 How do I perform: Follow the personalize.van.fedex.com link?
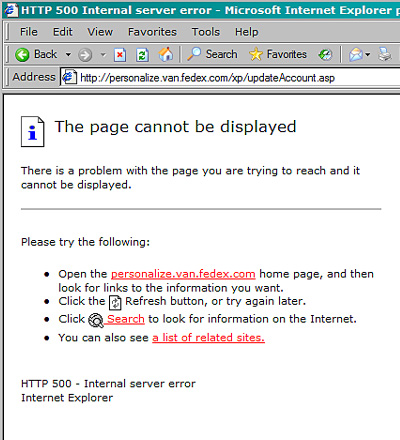coord(183,274)
